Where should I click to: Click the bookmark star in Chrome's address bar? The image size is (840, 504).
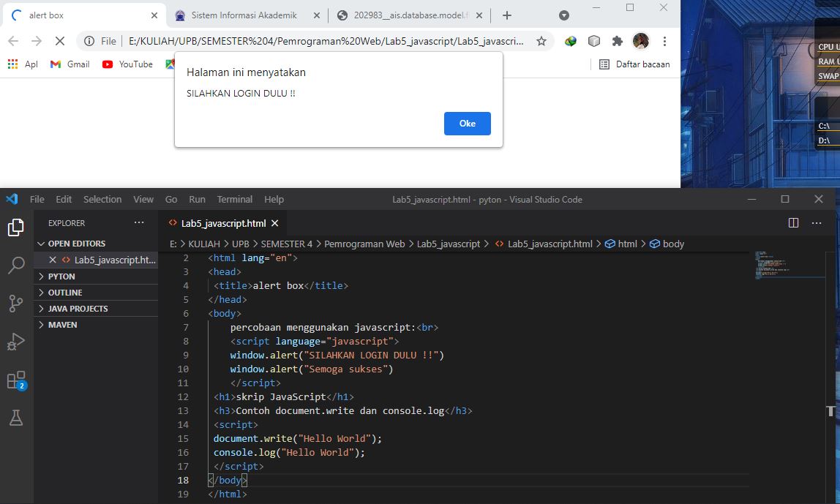tap(541, 42)
